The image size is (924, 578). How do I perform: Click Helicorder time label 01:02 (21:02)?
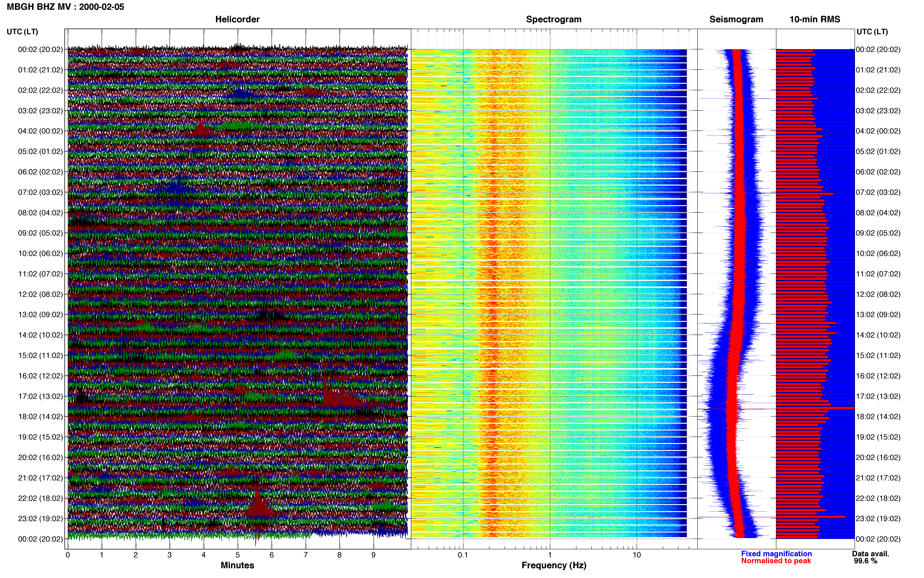(41, 70)
